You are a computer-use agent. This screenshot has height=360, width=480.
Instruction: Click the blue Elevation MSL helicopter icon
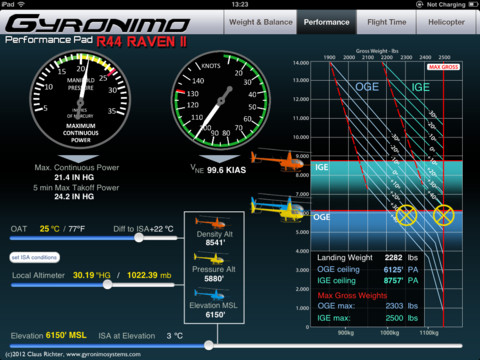(x=211, y=294)
